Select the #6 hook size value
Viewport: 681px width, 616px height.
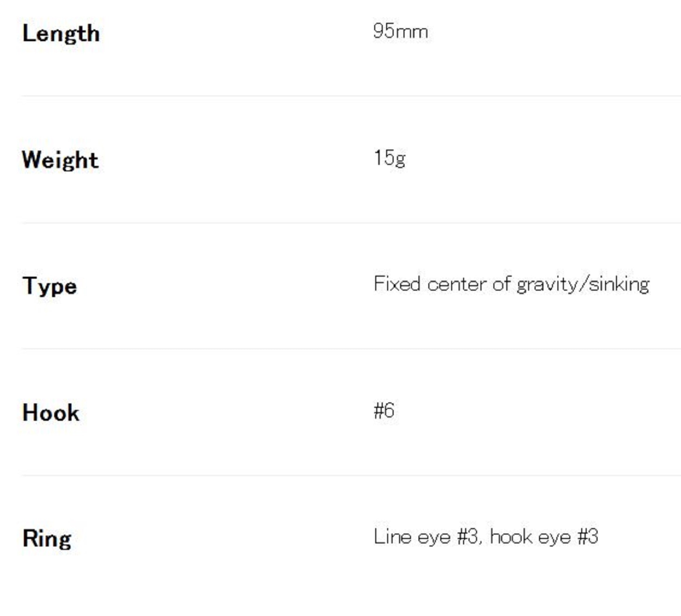[x=384, y=411]
